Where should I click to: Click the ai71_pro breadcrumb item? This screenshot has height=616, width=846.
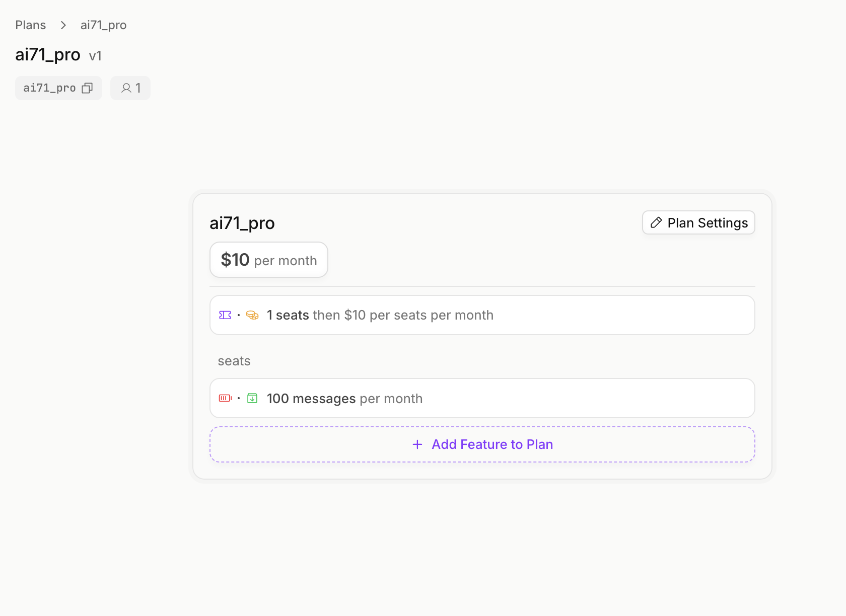[x=103, y=25]
